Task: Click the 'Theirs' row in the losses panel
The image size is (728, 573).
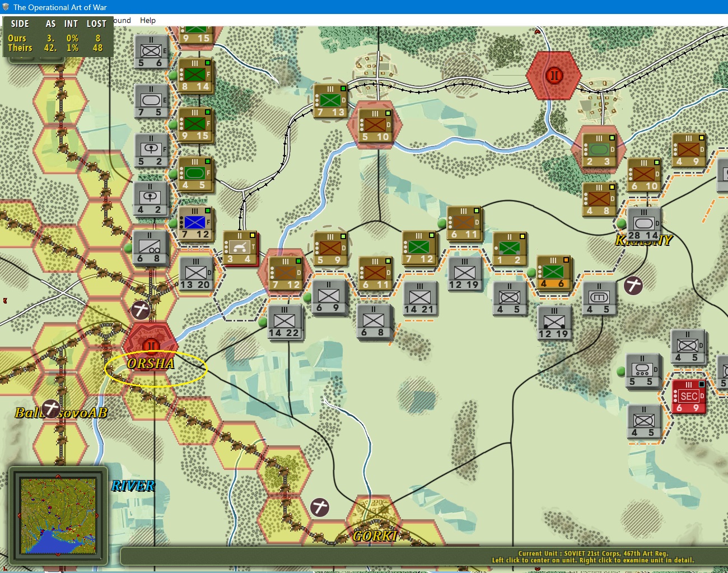Action: [56, 48]
